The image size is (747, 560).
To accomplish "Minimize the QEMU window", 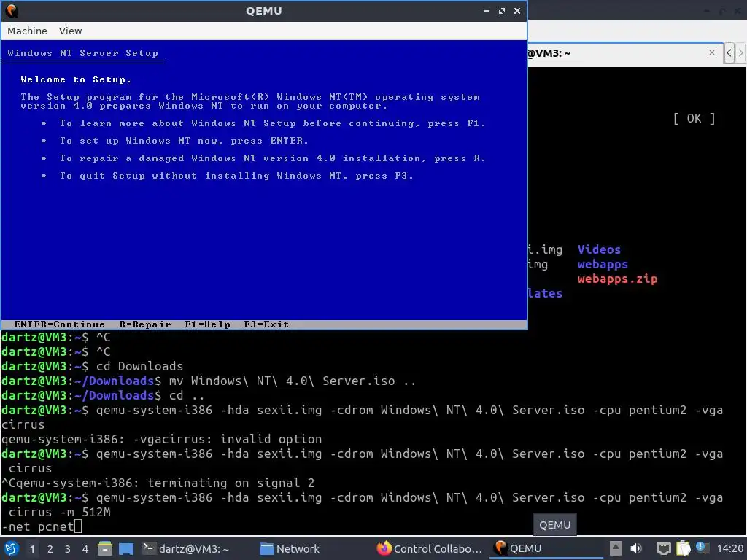I will (487, 10).
